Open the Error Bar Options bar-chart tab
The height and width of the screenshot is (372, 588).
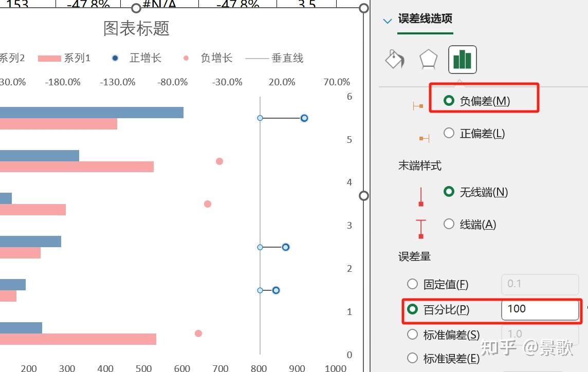pyautogui.click(x=463, y=59)
